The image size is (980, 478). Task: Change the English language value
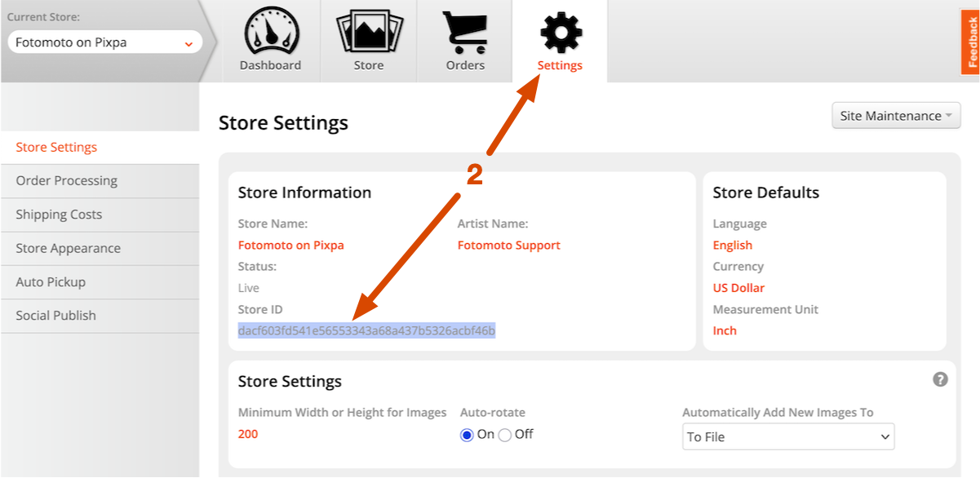tap(733, 245)
